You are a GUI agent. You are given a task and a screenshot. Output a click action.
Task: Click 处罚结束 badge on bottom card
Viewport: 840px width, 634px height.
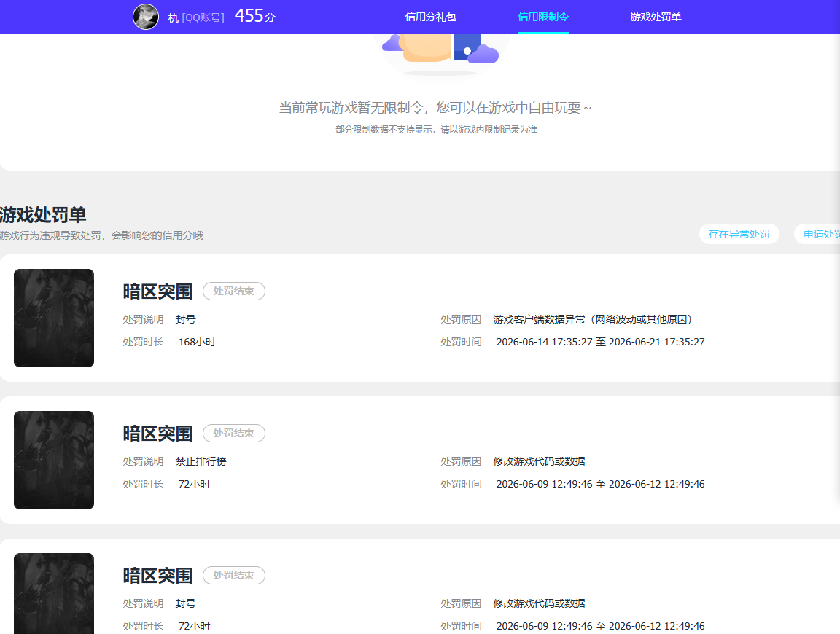[x=234, y=575]
